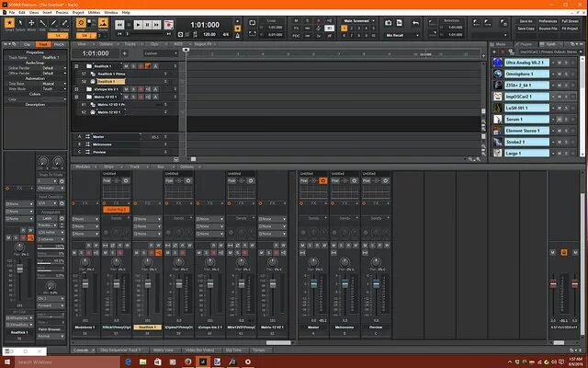Open the Custom track control dropdown
Screen dimensions: 588x368
click(160, 53)
